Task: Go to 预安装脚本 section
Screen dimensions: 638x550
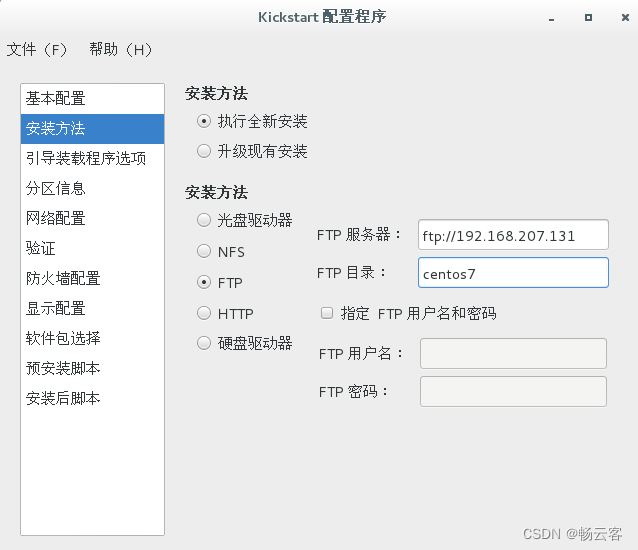Action: click(x=92, y=368)
